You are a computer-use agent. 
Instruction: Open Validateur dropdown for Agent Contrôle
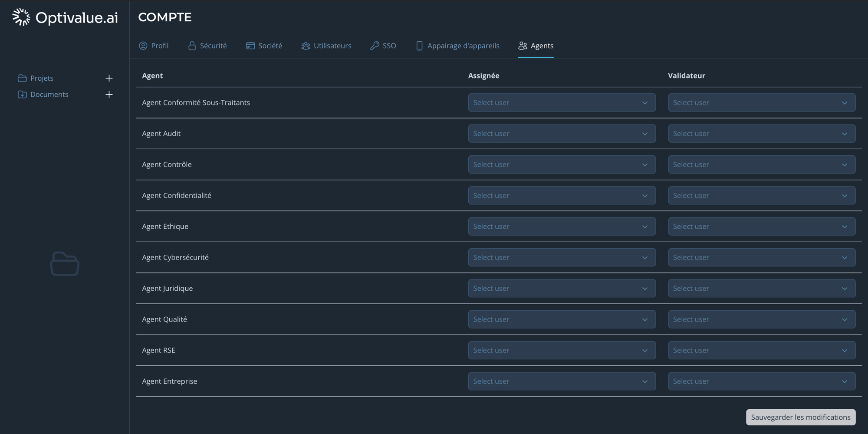762,164
